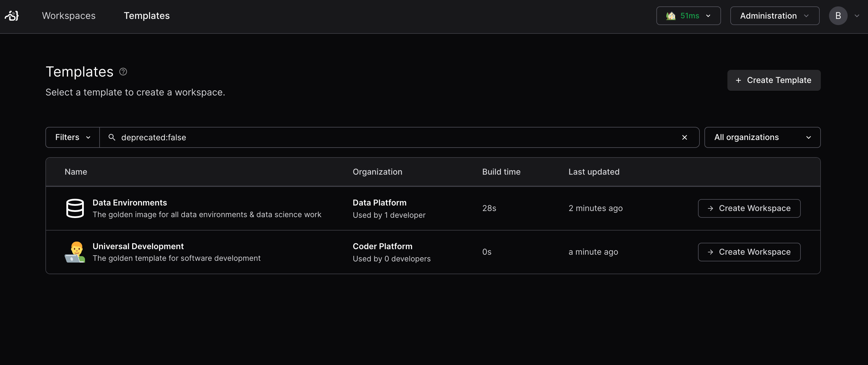Select the Templates tab
The image size is (868, 365).
146,15
